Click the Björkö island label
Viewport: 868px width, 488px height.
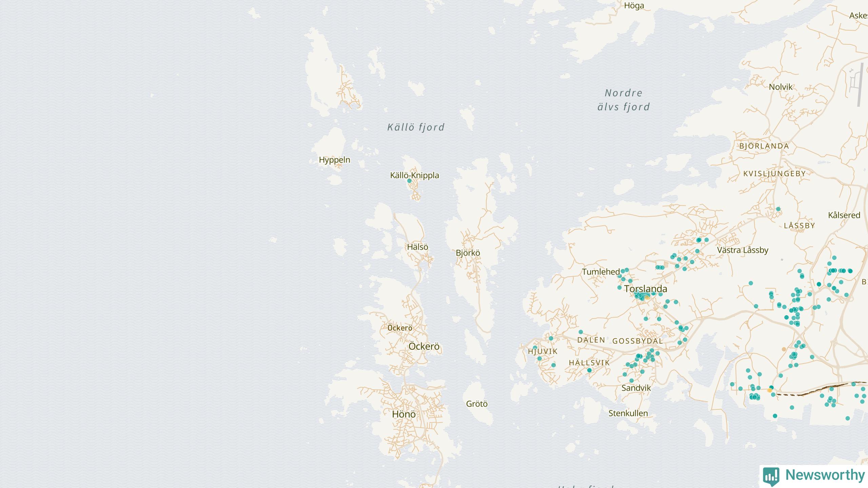click(x=468, y=253)
